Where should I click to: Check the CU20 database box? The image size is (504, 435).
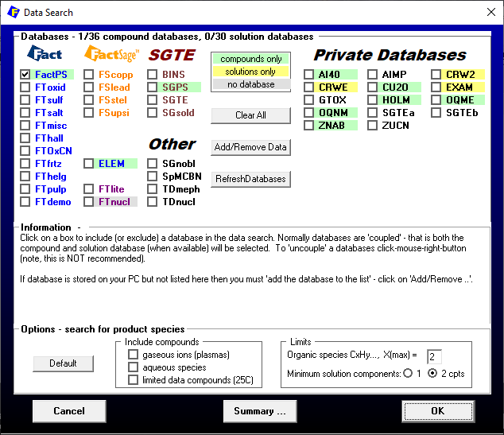click(x=373, y=87)
